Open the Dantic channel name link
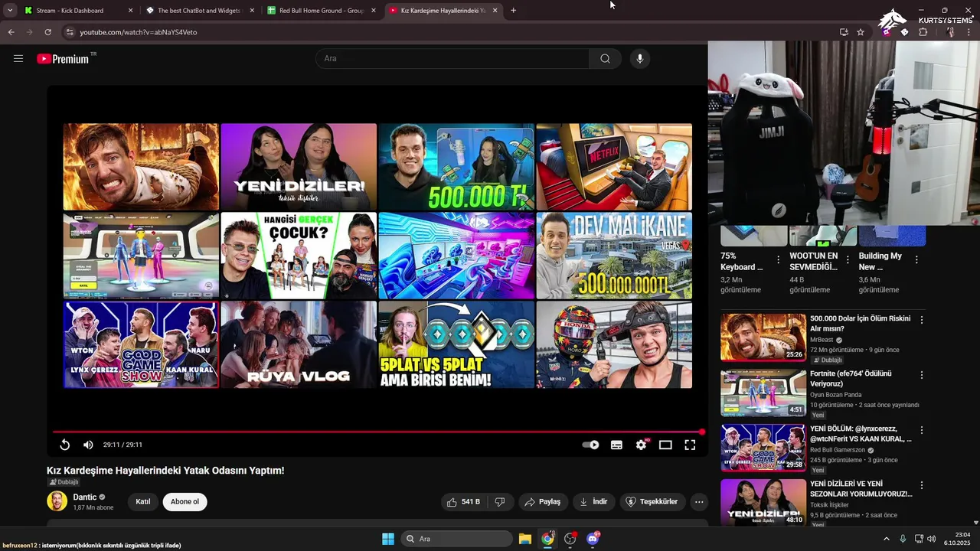The height and width of the screenshot is (551, 980). click(x=84, y=497)
